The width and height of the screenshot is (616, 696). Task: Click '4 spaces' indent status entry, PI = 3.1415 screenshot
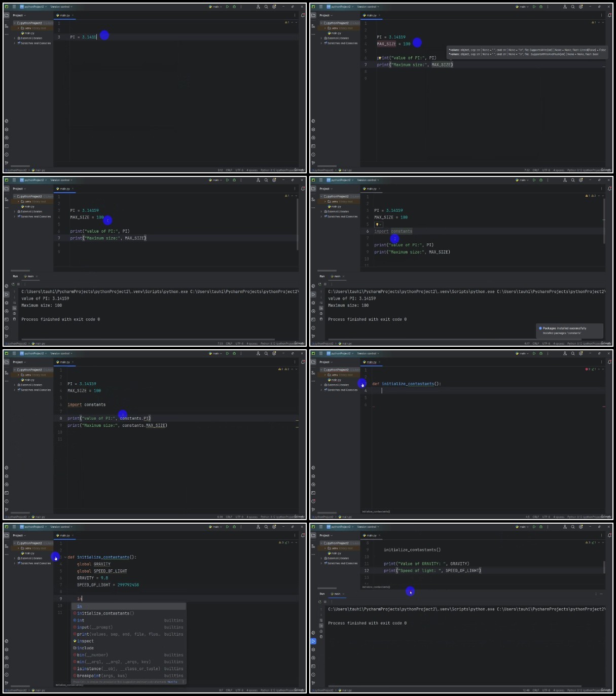click(252, 170)
